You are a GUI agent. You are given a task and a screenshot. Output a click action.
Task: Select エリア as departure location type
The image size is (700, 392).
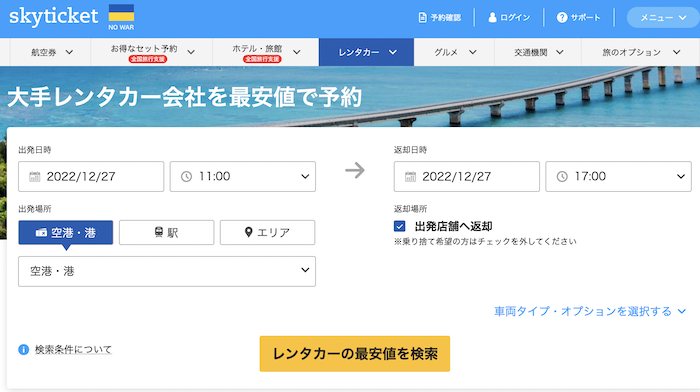(267, 232)
